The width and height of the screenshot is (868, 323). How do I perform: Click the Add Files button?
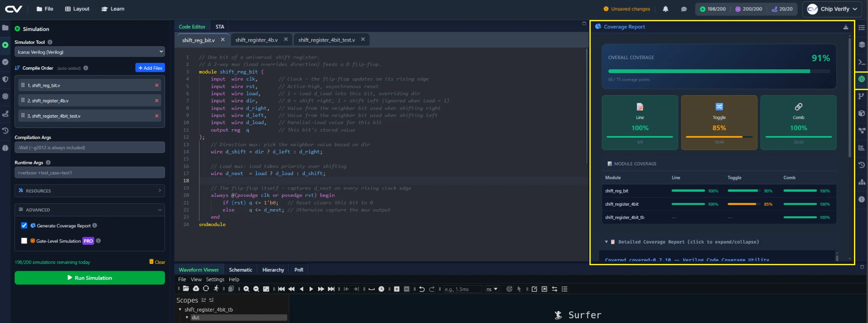point(150,68)
